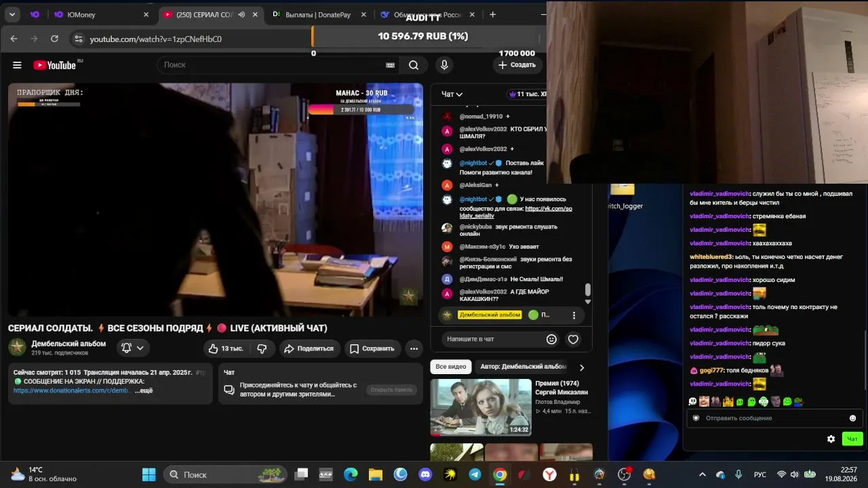Open more actions menu under the video

[414, 348]
